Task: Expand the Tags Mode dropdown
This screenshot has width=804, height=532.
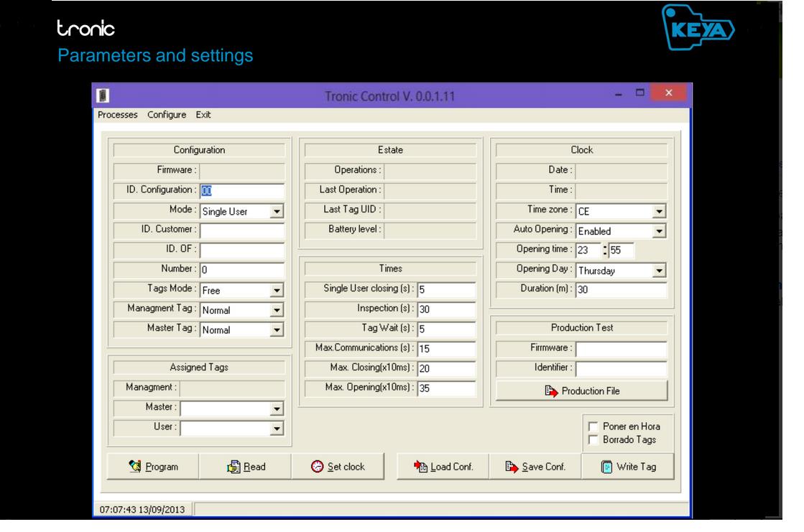Action: click(277, 291)
